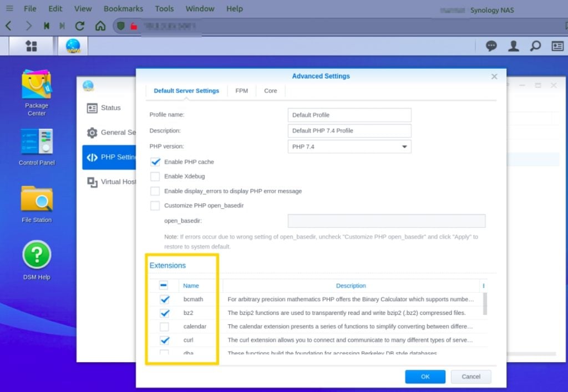Open the user account options icon
The width and height of the screenshot is (568, 392).
(x=513, y=46)
